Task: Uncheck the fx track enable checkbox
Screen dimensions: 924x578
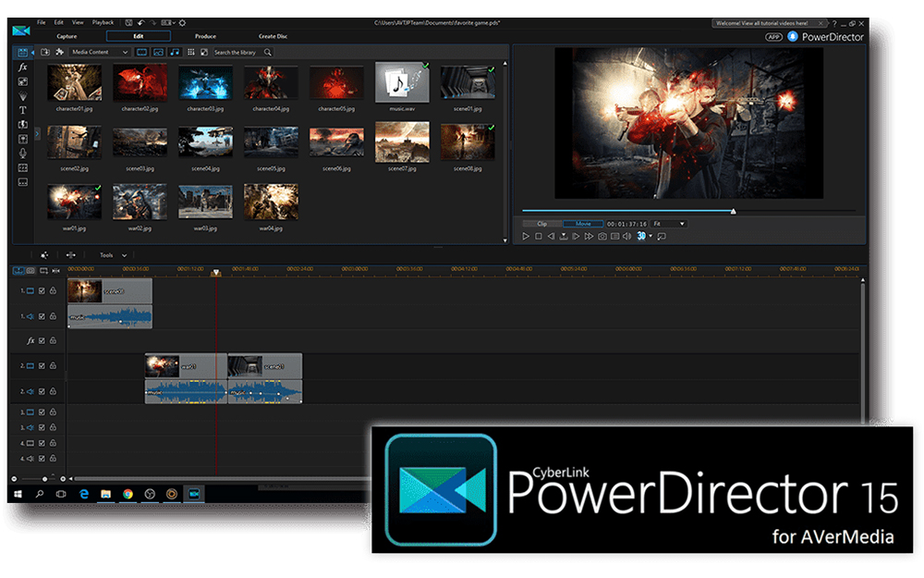Action: [x=42, y=340]
